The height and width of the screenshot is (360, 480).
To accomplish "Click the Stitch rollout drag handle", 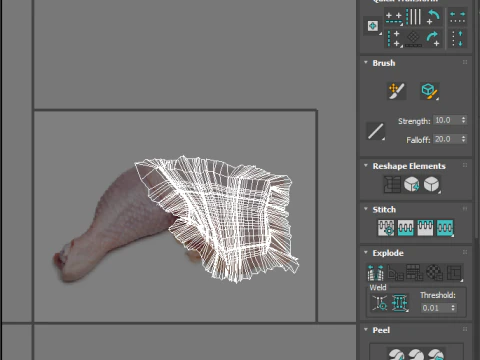I will pos(465,209).
